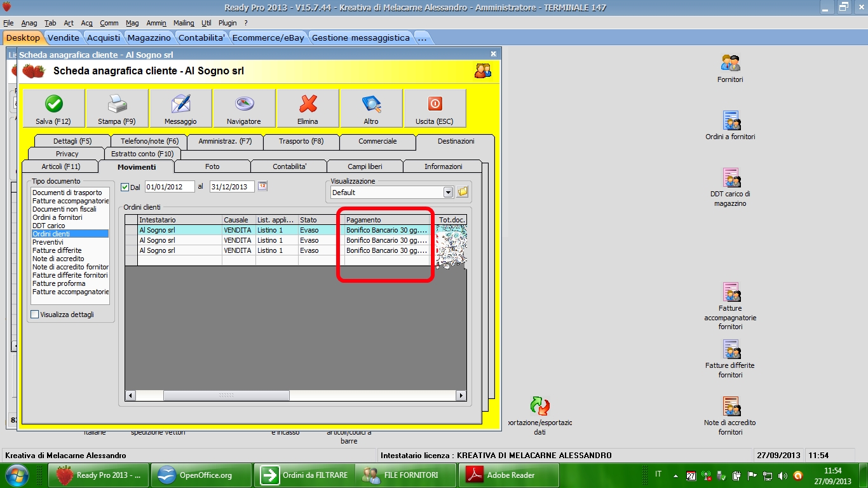
Task: Open the DDT carico di magazzino shortcut
Action: coord(730,187)
